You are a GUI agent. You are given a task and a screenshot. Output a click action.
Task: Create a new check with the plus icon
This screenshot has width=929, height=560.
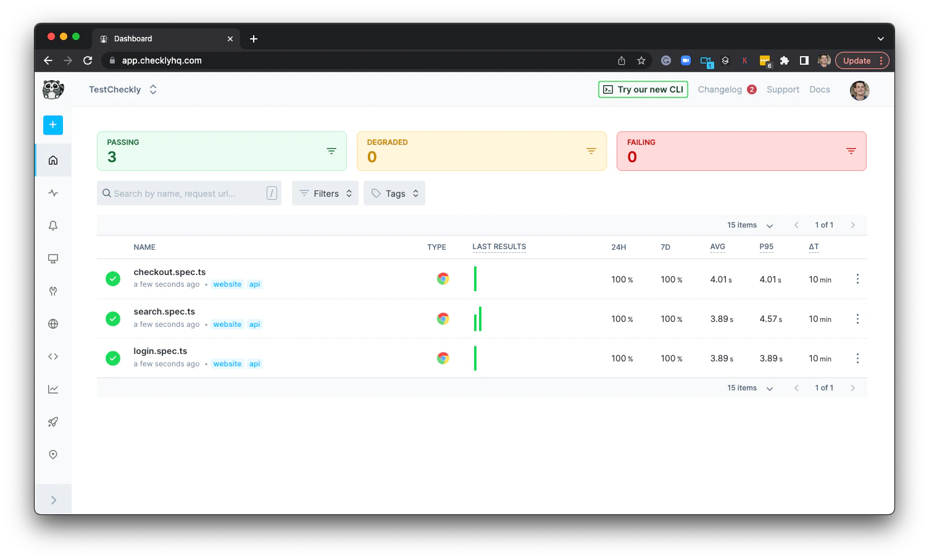[x=52, y=125]
